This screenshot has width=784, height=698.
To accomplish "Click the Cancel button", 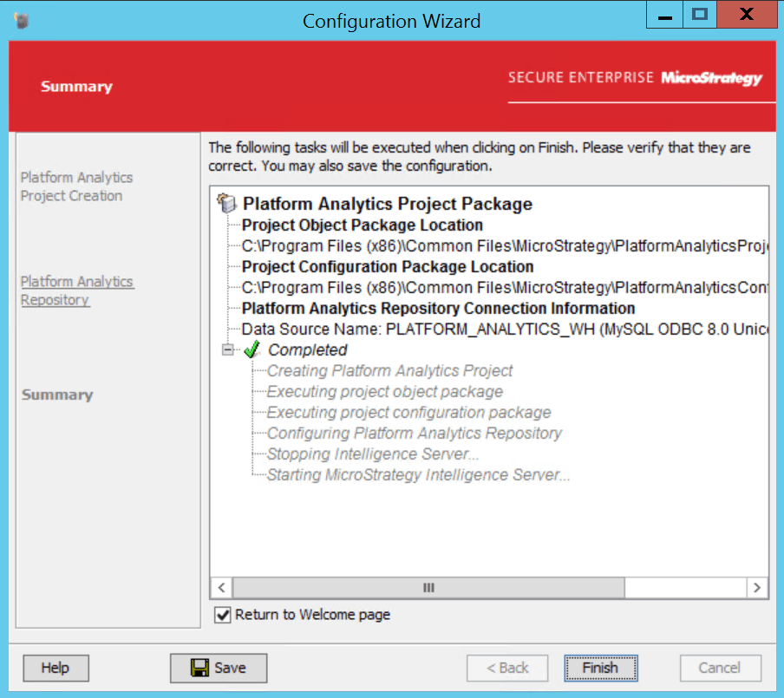I will [x=720, y=668].
